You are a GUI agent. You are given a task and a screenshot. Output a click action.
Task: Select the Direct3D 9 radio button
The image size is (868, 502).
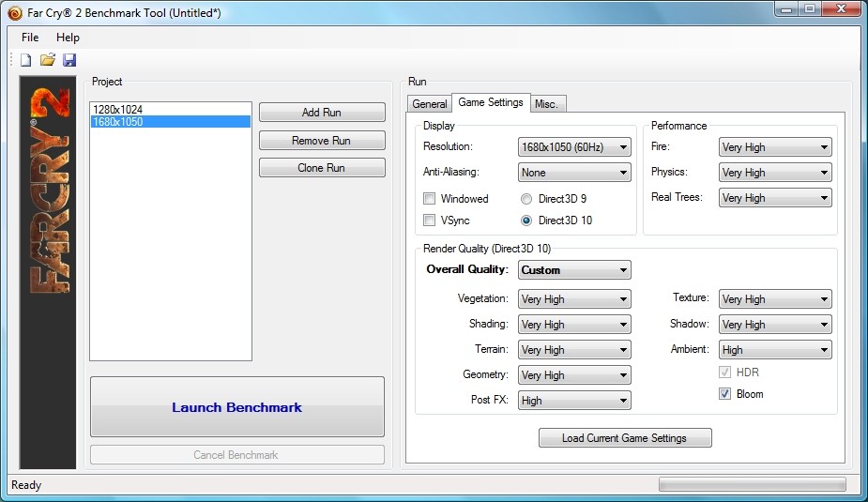tap(526, 199)
